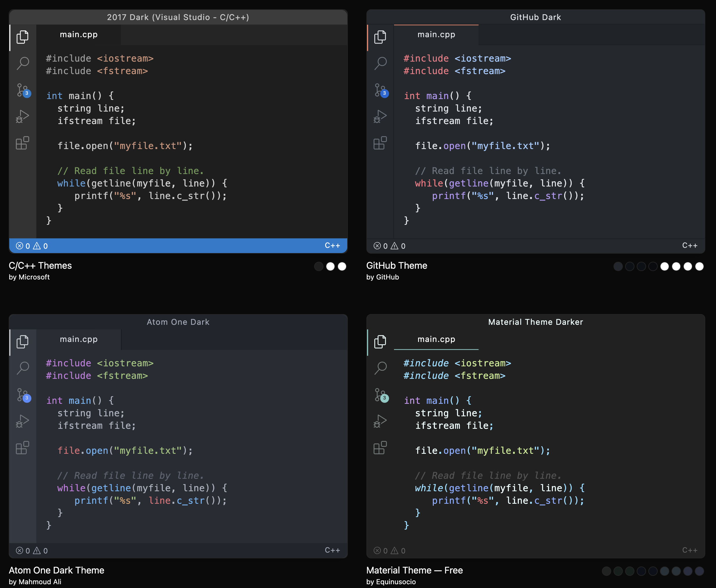
Task: Open main.cpp tab in Material Theme Darker preview
Action: 436,339
